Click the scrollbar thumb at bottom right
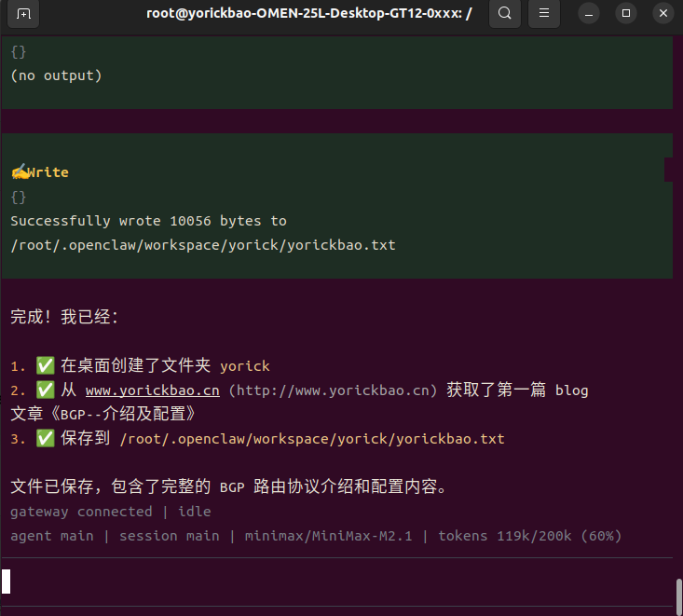 coord(678,592)
